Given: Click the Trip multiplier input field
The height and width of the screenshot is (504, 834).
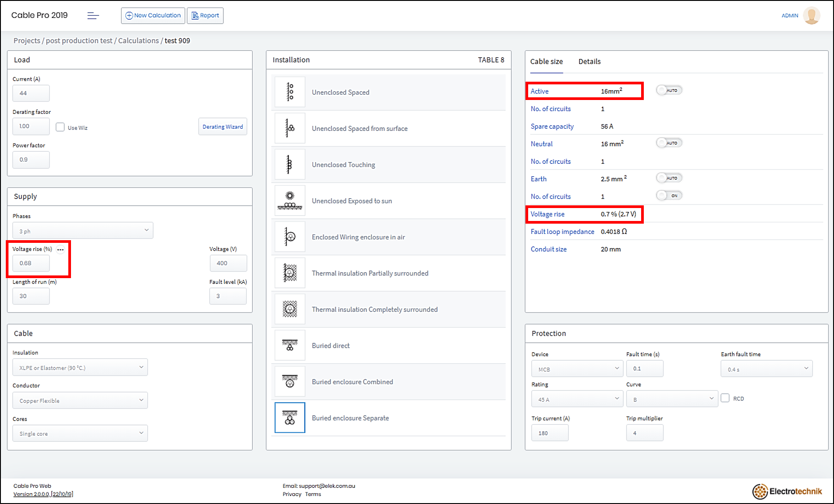Looking at the screenshot, I should tap(645, 433).
